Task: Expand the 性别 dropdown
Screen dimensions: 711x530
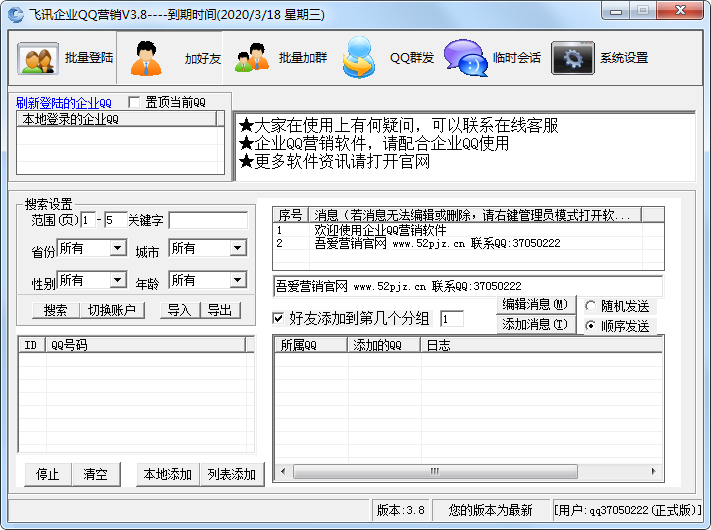Action: pyautogui.click(x=117, y=280)
